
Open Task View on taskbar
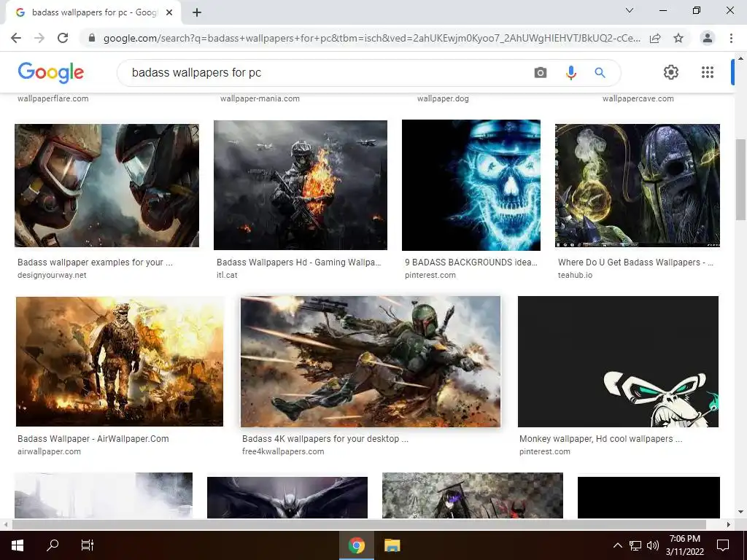88,545
